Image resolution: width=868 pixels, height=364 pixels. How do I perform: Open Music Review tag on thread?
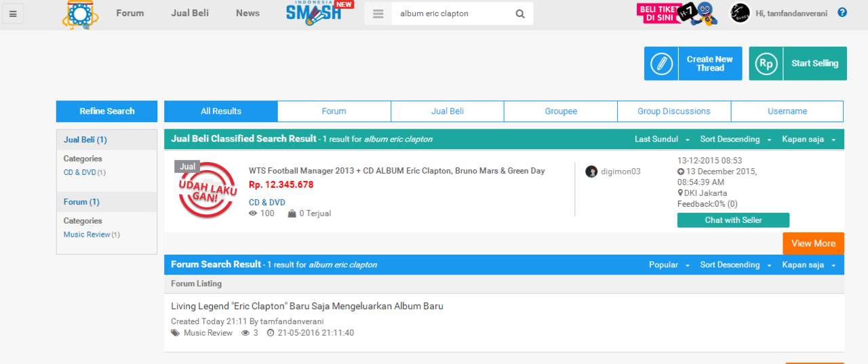coord(208,333)
